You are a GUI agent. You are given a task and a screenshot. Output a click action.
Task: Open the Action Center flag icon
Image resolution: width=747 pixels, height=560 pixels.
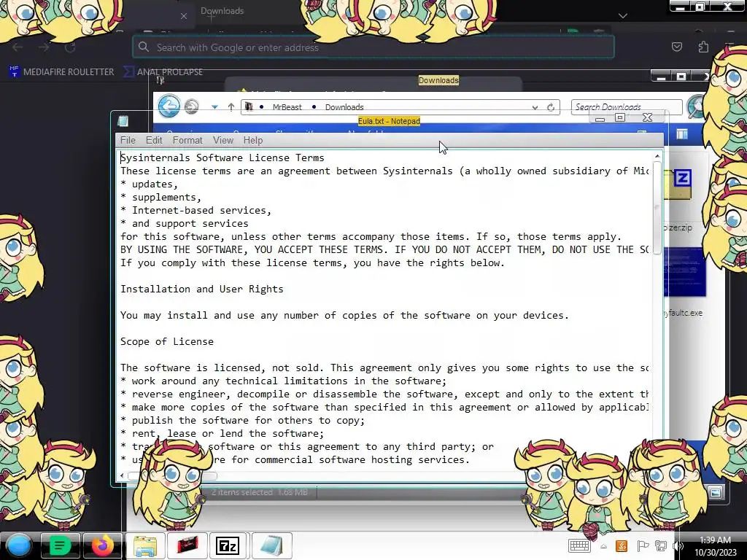point(642,545)
